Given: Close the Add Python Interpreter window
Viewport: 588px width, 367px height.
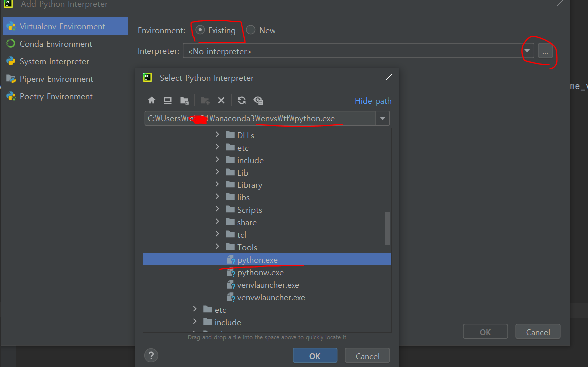Looking at the screenshot, I should click(560, 4).
